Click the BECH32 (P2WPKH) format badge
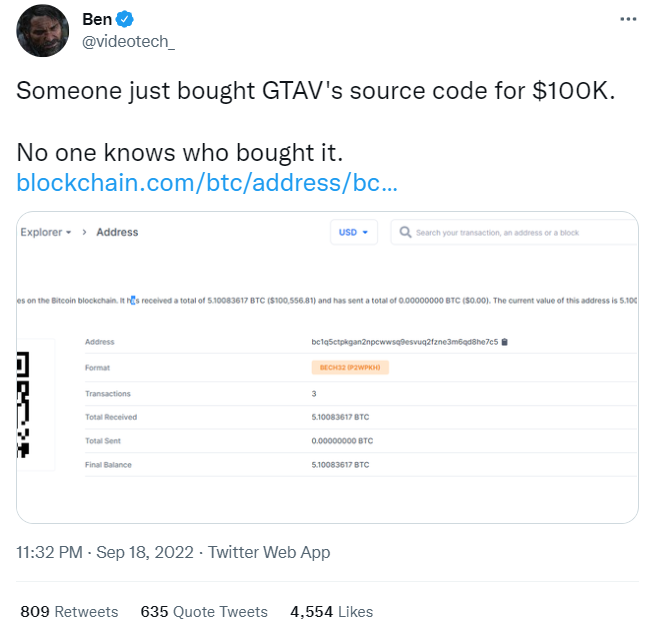Image resolution: width=652 pixels, height=629 pixels. pyautogui.click(x=350, y=368)
